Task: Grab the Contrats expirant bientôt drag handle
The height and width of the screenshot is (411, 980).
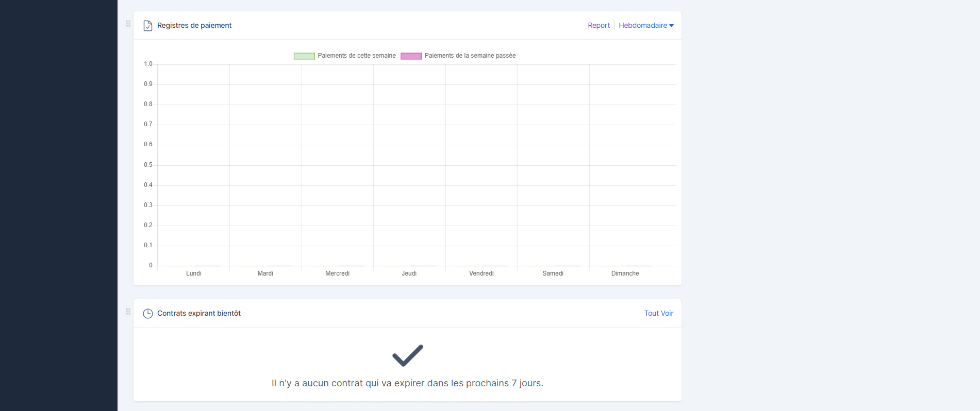Action: point(128,312)
